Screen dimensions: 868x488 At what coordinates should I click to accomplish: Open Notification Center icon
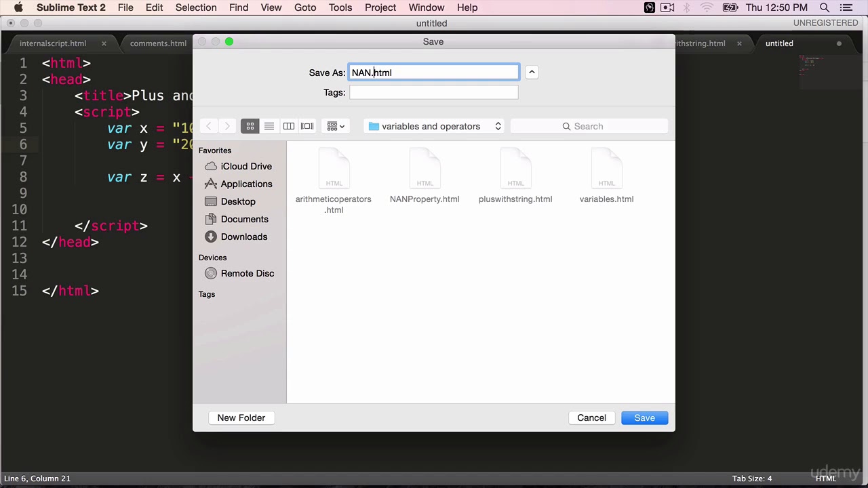[x=847, y=7]
